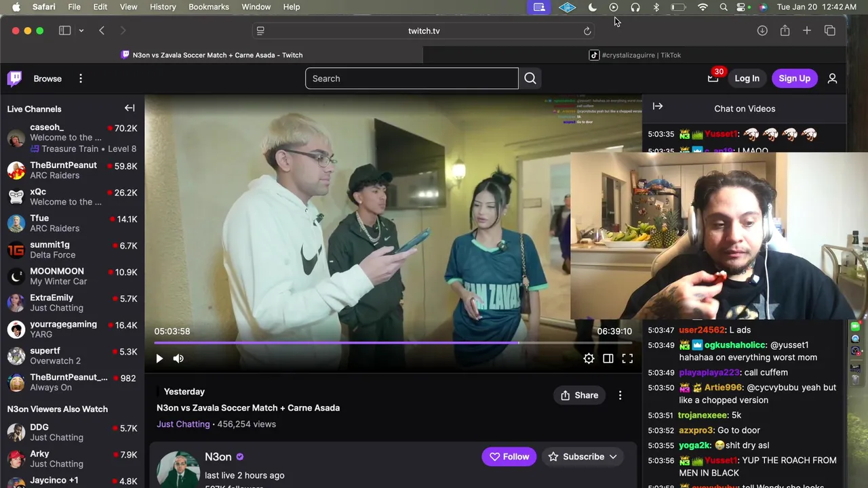Viewport: 868px width, 488px height.
Task: Open the Apple menu
Action: tap(16, 7)
